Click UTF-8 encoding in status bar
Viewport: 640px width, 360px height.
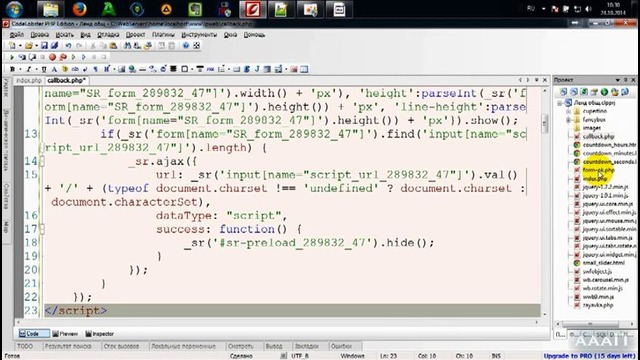(x=300, y=356)
